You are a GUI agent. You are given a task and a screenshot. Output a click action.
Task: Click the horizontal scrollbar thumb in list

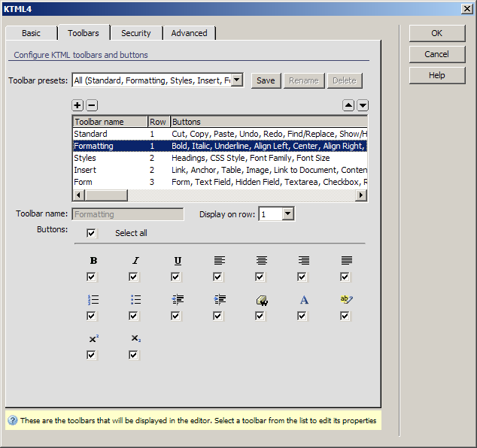coord(106,195)
